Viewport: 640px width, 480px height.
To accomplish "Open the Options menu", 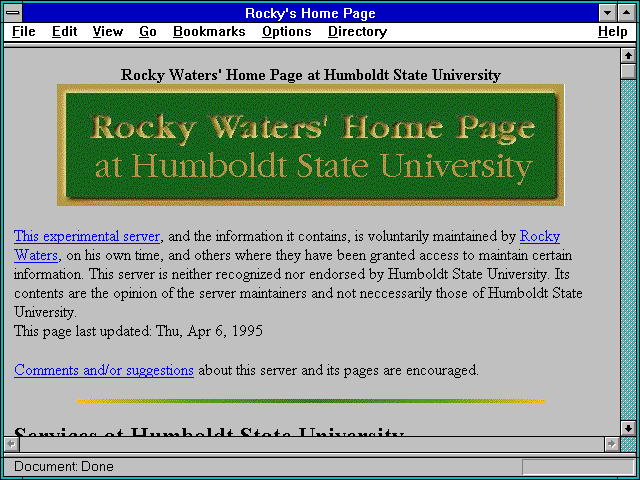I will tap(287, 31).
